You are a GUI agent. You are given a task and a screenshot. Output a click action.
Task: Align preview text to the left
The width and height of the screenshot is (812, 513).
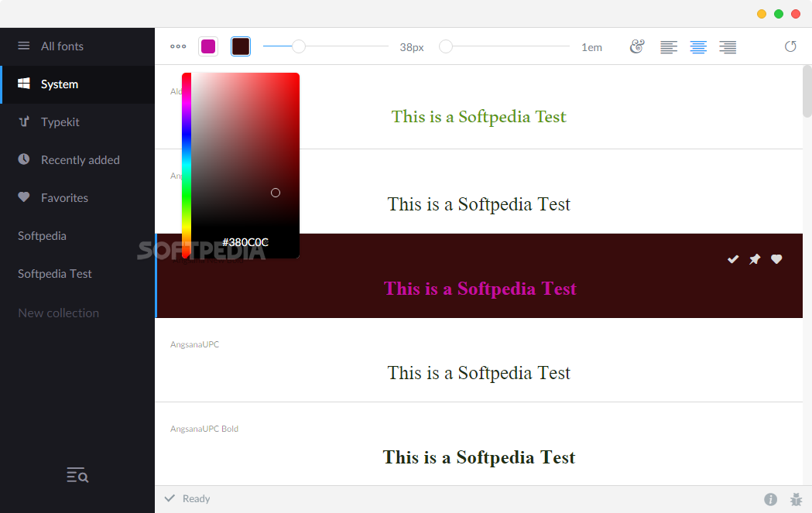coord(669,47)
